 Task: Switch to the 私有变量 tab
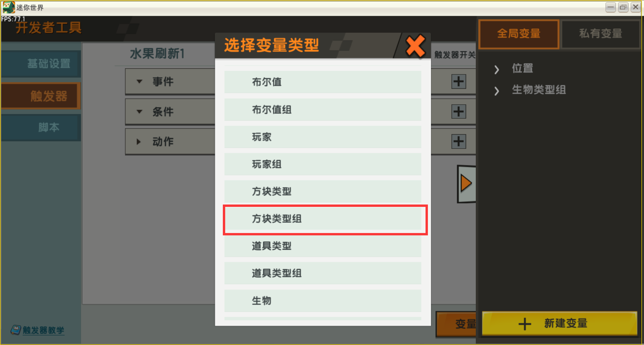point(601,34)
